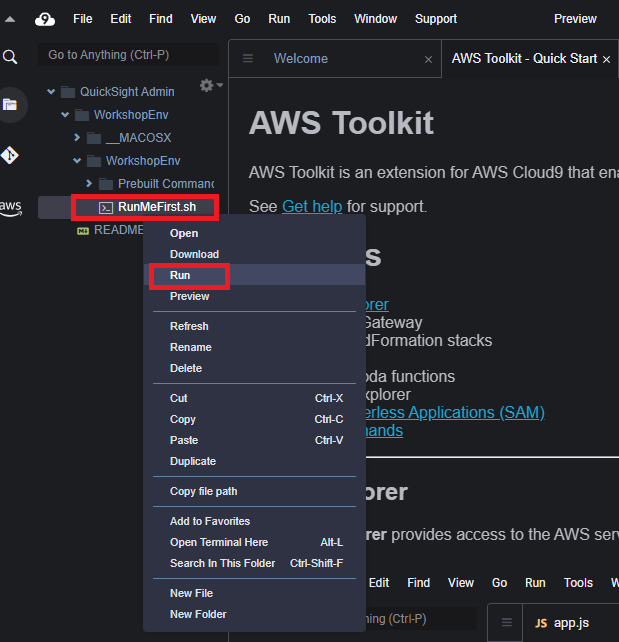Collapse the QuickSight Admin root folder

tap(51, 91)
